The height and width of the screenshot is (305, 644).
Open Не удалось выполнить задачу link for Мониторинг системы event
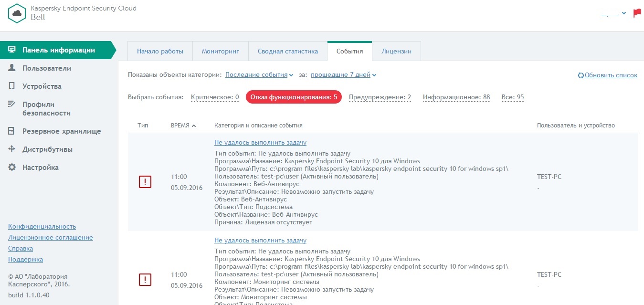coord(260,241)
